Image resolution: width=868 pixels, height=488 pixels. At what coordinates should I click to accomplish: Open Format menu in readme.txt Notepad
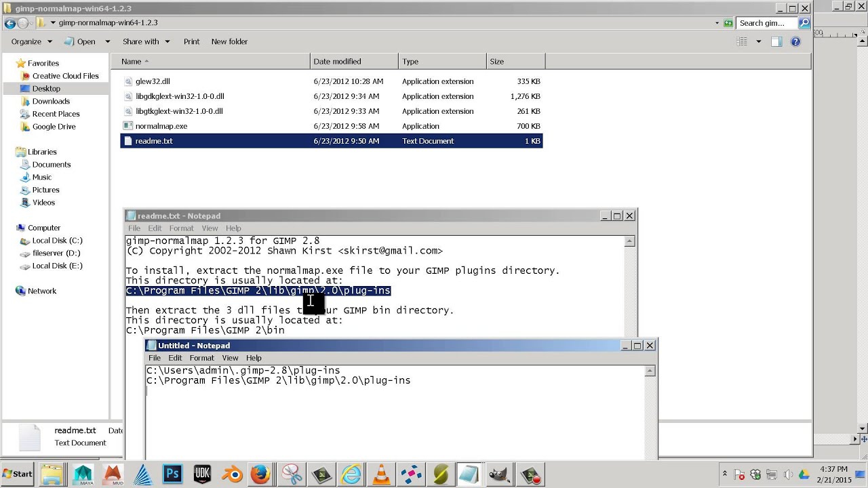(x=181, y=228)
